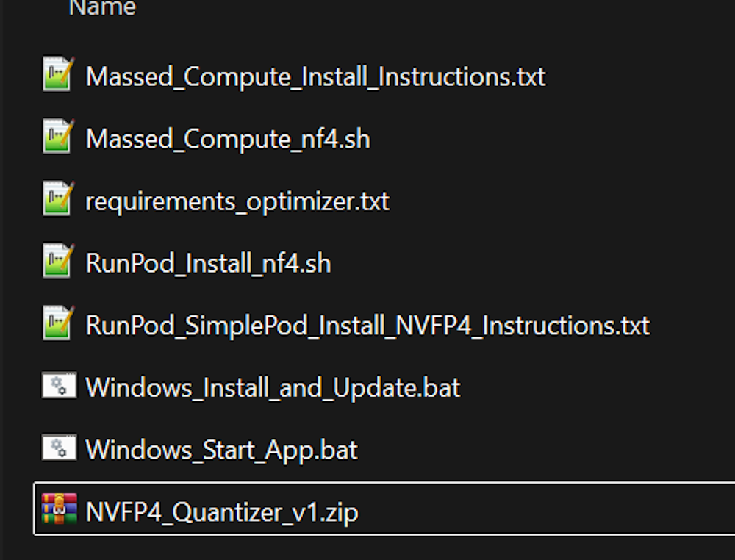This screenshot has height=560, width=735.
Task: Select the Massed_Compute_nf4.sh filename
Action: 228,139
